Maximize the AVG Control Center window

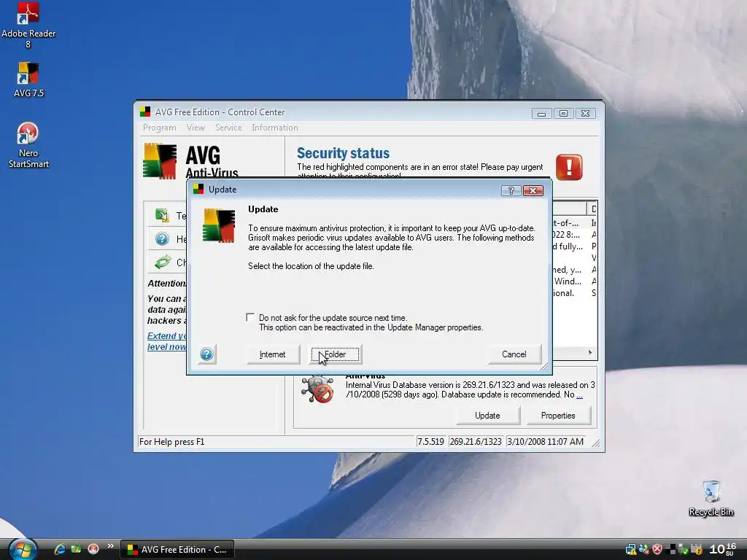click(564, 113)
